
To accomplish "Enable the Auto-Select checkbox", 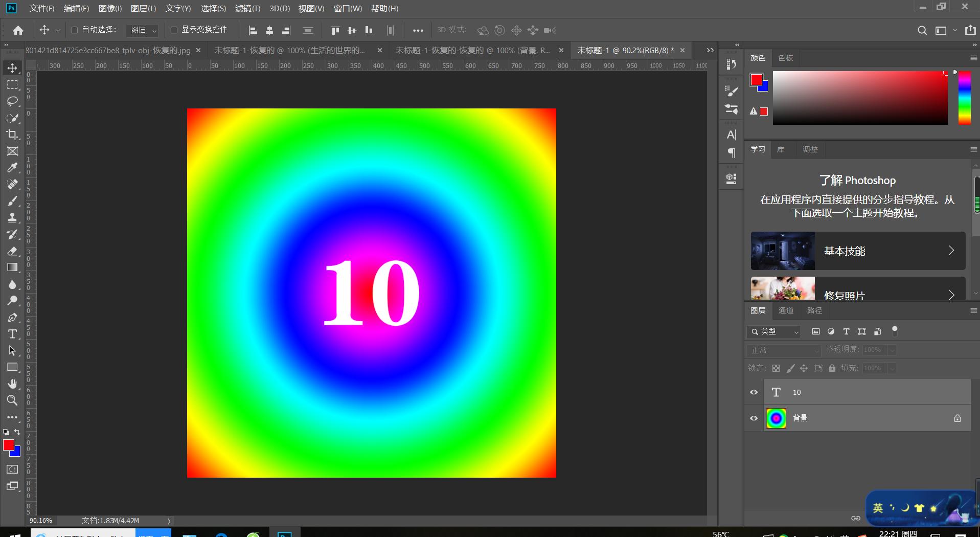I will 74,30.
